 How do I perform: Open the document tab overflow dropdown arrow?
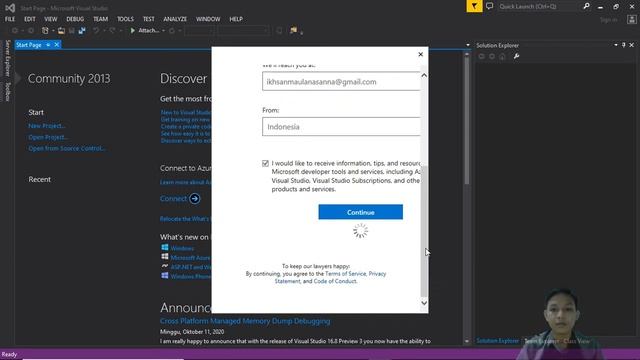pos(468,45)
